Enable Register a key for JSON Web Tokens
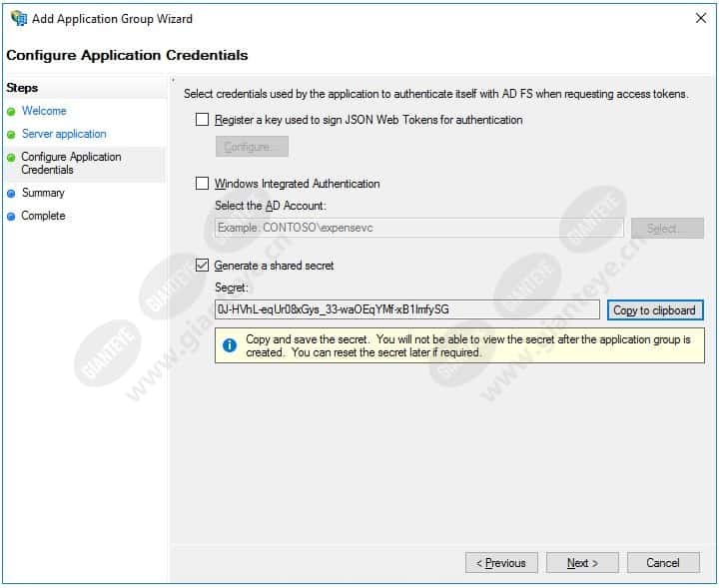This screenshot has height=588, width=721. pyautogui.click(x=203, y=120)
